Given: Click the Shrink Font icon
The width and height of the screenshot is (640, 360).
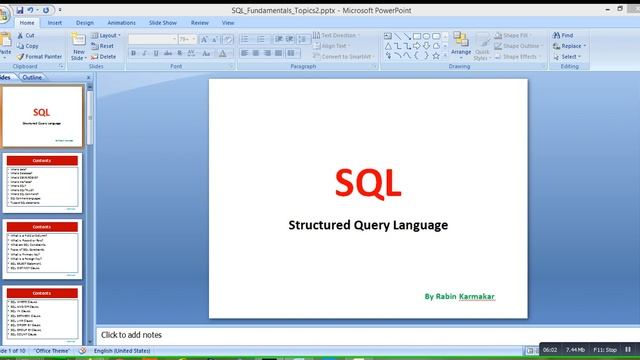Looking at the screenshot, I should [x=215, y=39].
